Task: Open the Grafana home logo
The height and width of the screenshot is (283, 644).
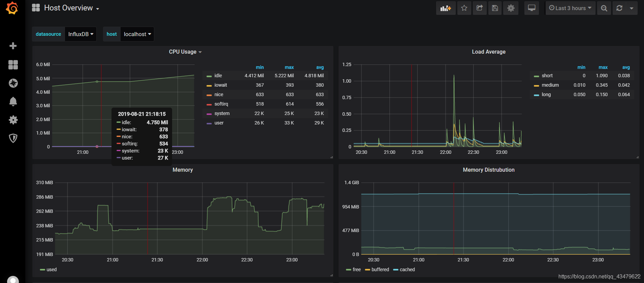Action: (x=12, y=8)
